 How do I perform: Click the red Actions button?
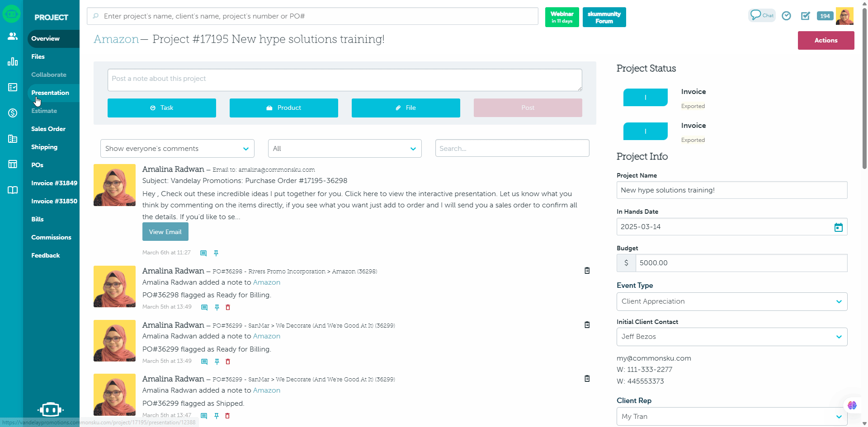pyautogui.click(x=826, y=40)
